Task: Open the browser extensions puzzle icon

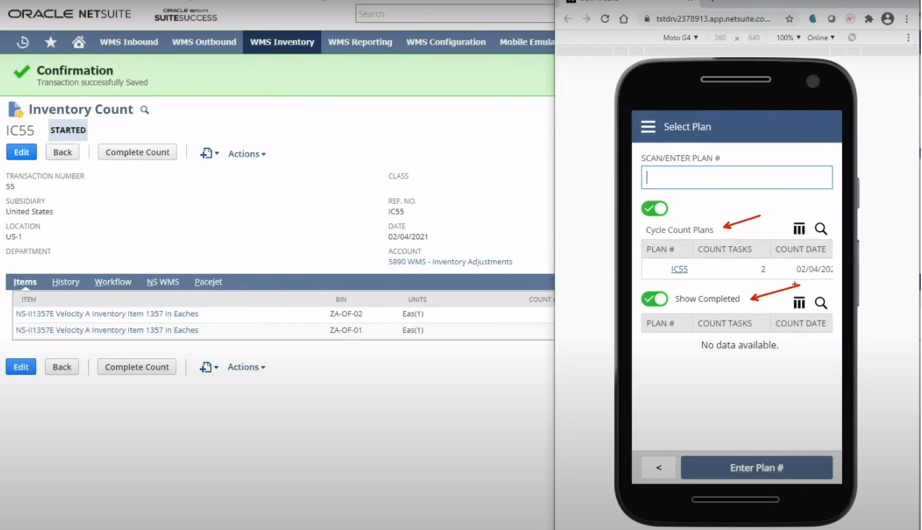Action: tap(868, 19)
